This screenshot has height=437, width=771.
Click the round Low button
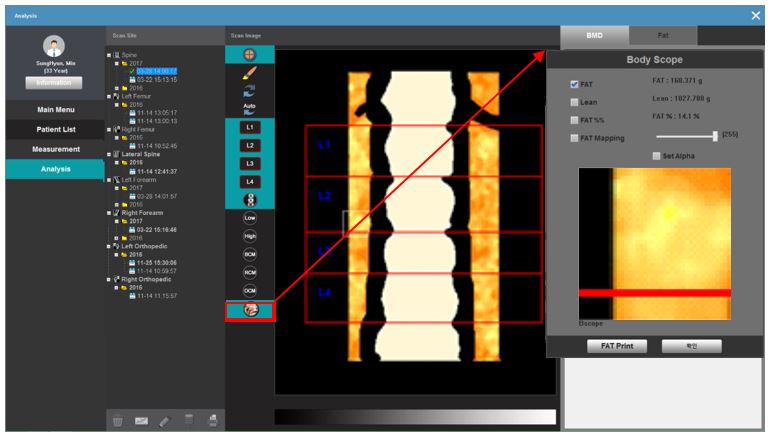click(x=249, y=217)
